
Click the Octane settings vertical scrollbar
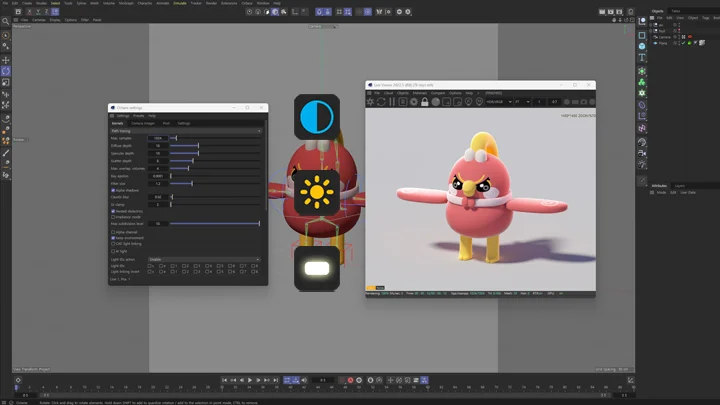pos(266,165)
